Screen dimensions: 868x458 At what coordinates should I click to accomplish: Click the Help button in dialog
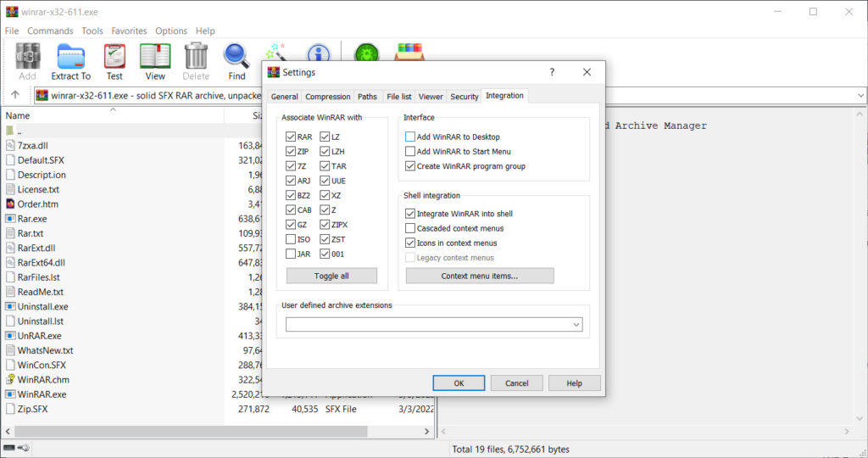[574, 383]
